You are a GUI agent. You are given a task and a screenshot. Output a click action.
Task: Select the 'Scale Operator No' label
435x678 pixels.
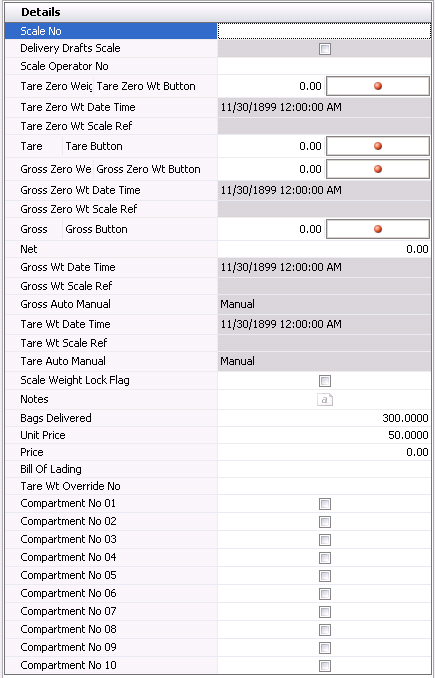(64, 67)
